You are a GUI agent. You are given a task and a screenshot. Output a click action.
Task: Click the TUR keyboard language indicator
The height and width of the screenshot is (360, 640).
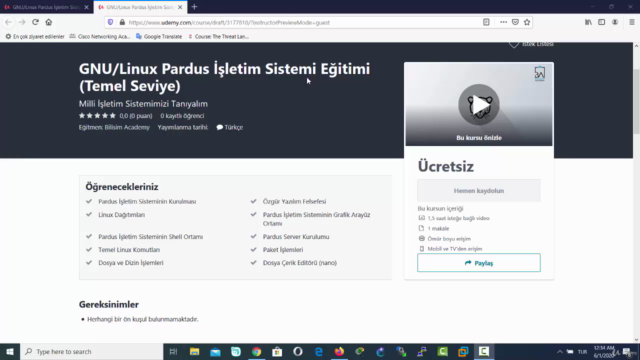(582, 351)
